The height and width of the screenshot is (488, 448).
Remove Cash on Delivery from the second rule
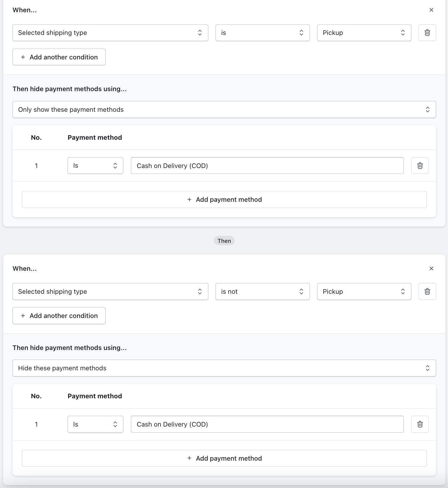tap(420, 424)
